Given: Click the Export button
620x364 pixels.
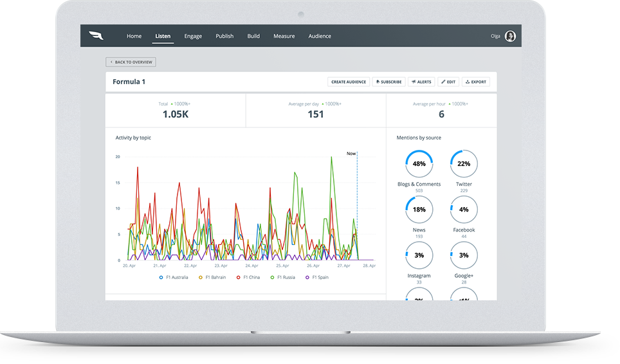Looking at the screenshot, I should pyautogui.click(x=476, y=82).
